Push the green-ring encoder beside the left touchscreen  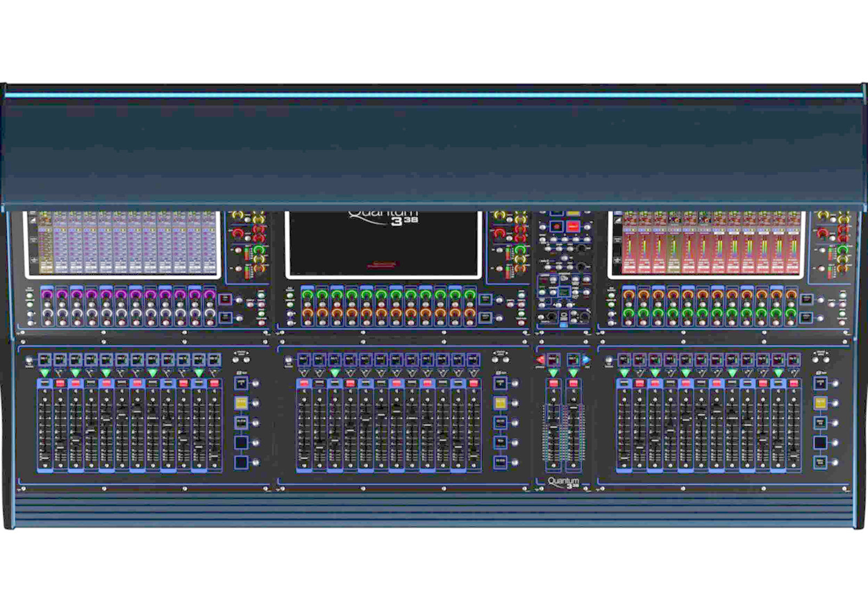tap(259, 249)
